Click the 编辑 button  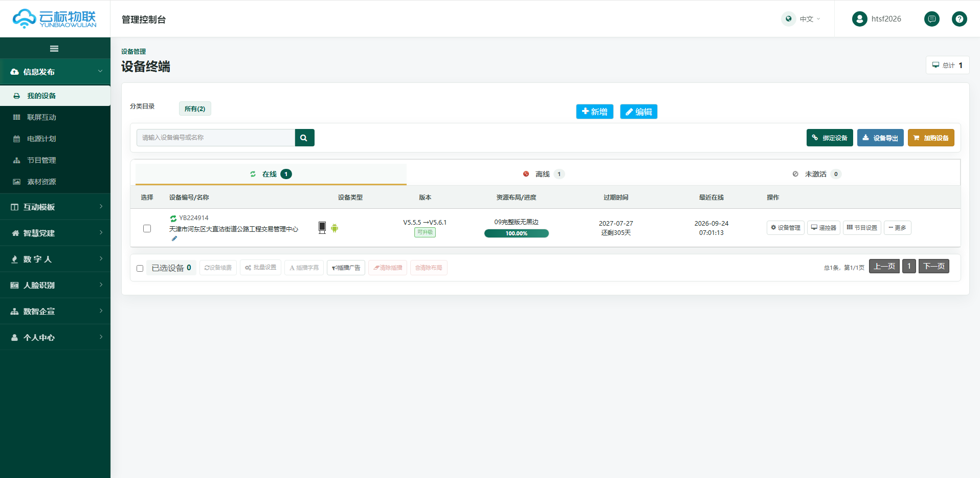(x=638, y=112)
